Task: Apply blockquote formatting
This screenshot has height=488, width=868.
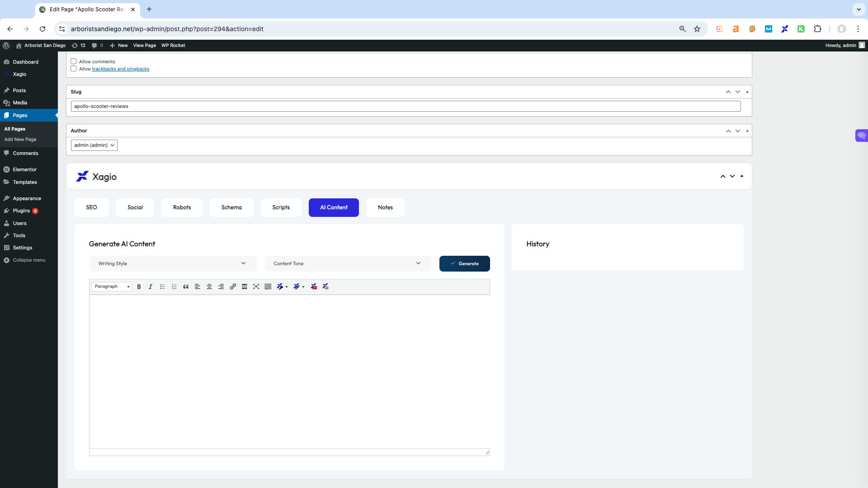Action: tap(186, 286)
